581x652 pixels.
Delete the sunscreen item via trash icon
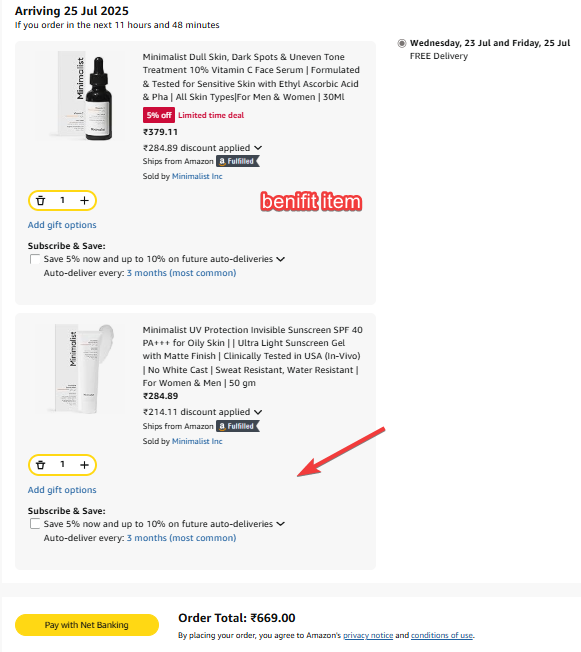click(40, 464)
